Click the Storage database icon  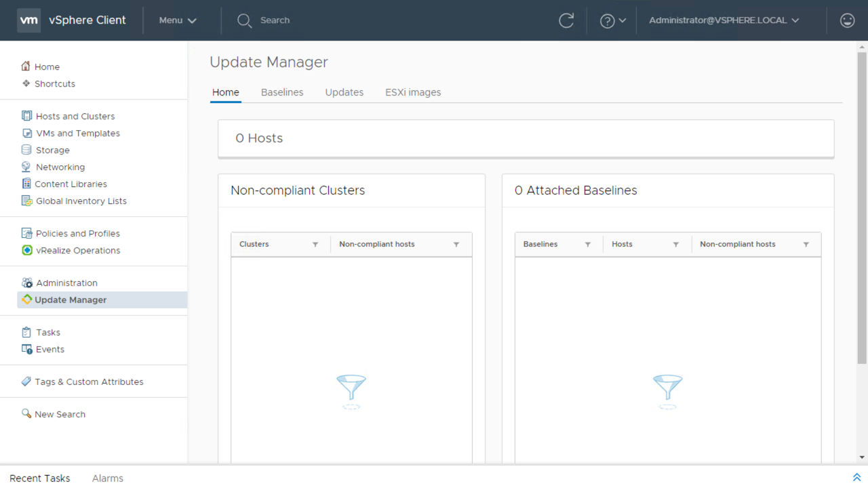click(x=26, y=150)
